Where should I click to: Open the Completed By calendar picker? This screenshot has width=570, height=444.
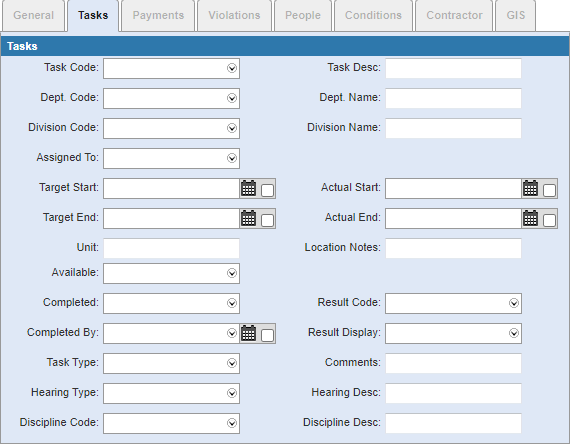click(249, 333)
